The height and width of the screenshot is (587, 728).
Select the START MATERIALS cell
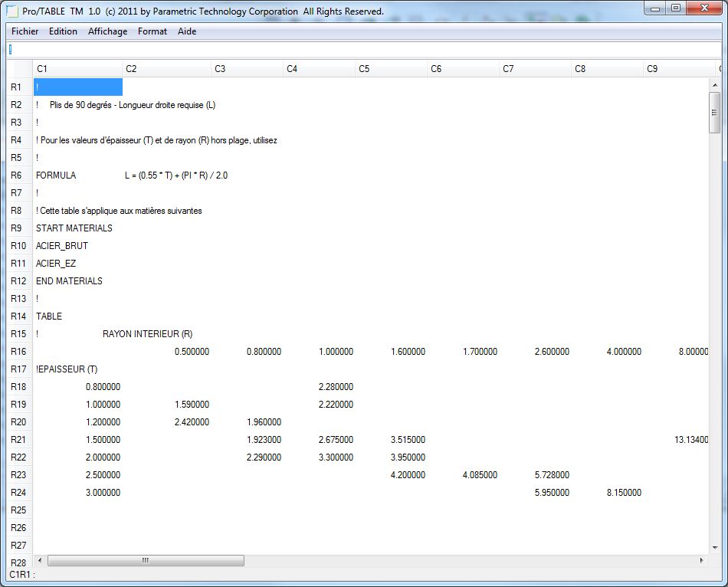pos(74,228)
